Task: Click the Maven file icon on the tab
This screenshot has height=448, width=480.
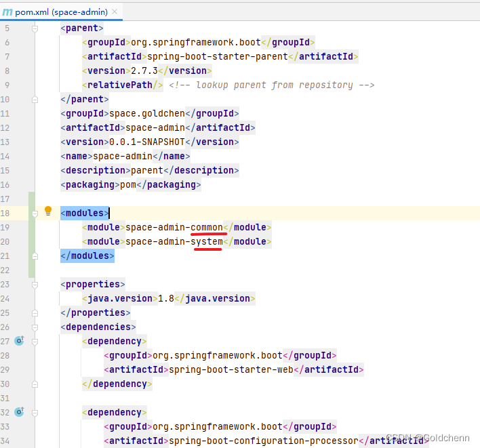Action: pos(7,12)
